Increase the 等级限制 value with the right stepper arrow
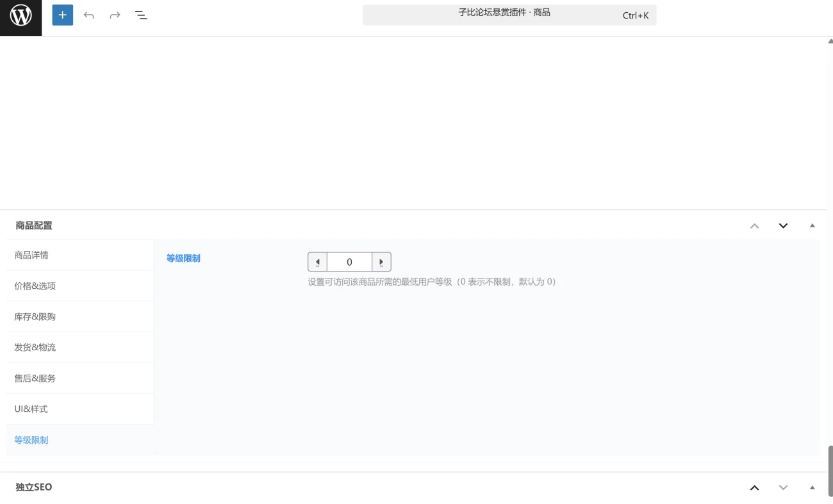Screen dimensions: 833x504 381,261
